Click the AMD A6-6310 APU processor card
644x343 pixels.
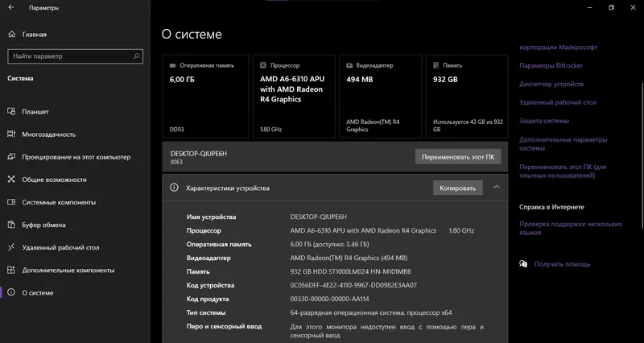click(294, 96)
